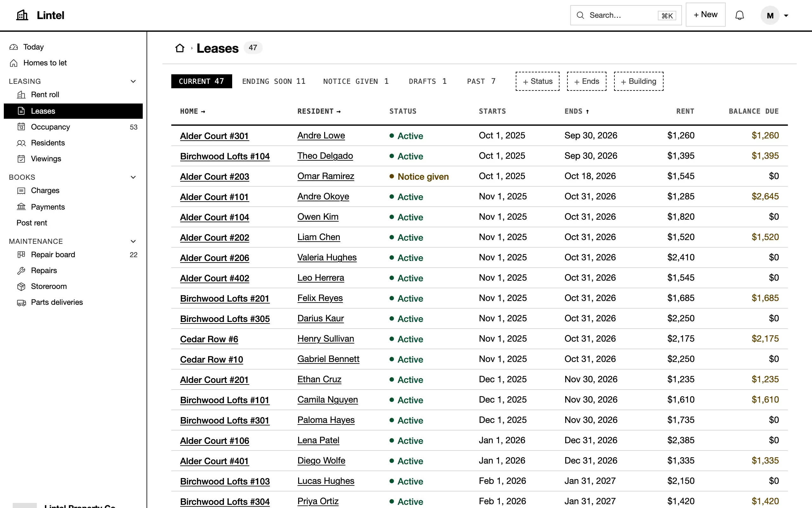The height and width of the screenshot is (508, 812).
Task: Click the + New button
Action: 705,15
